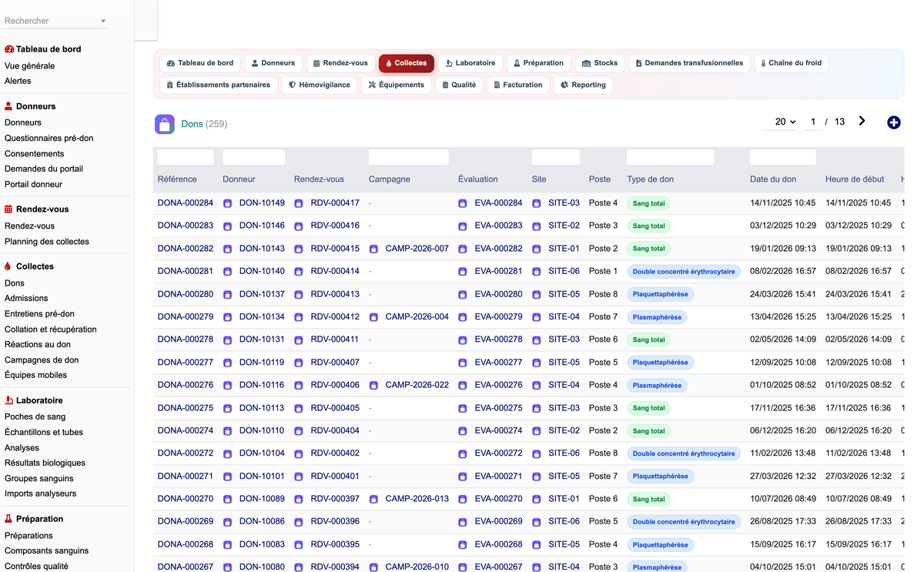The height and width of the screenshot is (572, 924).
Task: Click appointment icon beside RDV-000417
Action: click(299, 204)
